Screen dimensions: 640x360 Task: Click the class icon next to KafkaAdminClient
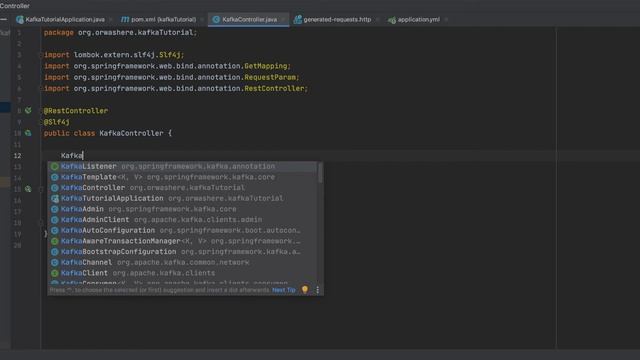coord(55,220)
